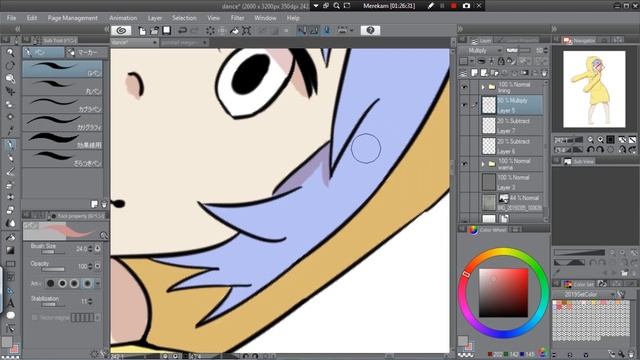
Task: Click the Navigator thumbnail preview
Action: point(594,89)
